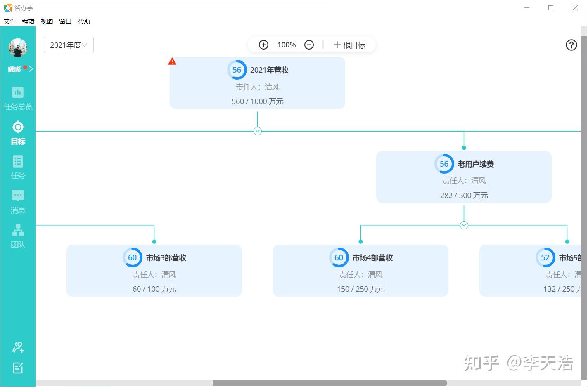Close the 智办事 window
Screen dimensions: 588x387
575,8
